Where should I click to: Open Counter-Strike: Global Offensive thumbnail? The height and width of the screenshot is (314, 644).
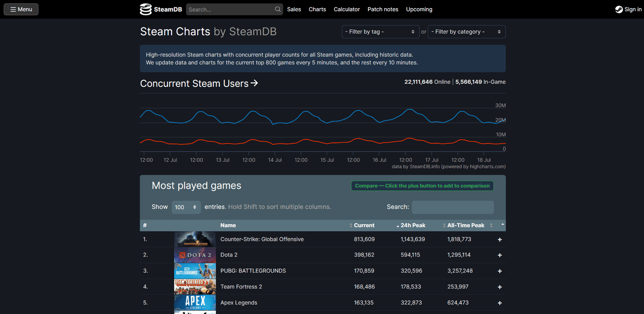(x=195, y=239)
